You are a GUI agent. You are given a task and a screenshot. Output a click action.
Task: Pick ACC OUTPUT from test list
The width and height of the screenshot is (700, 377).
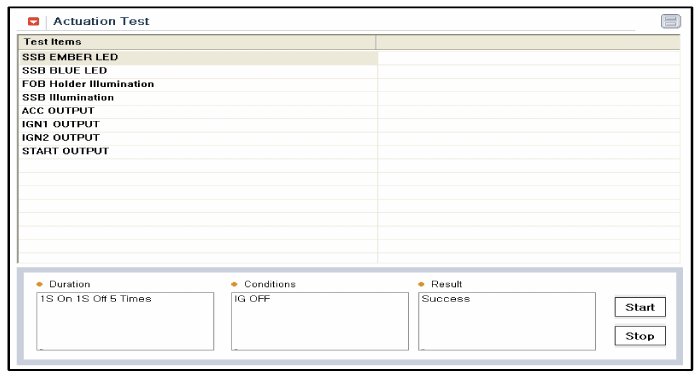click(198, 111)
